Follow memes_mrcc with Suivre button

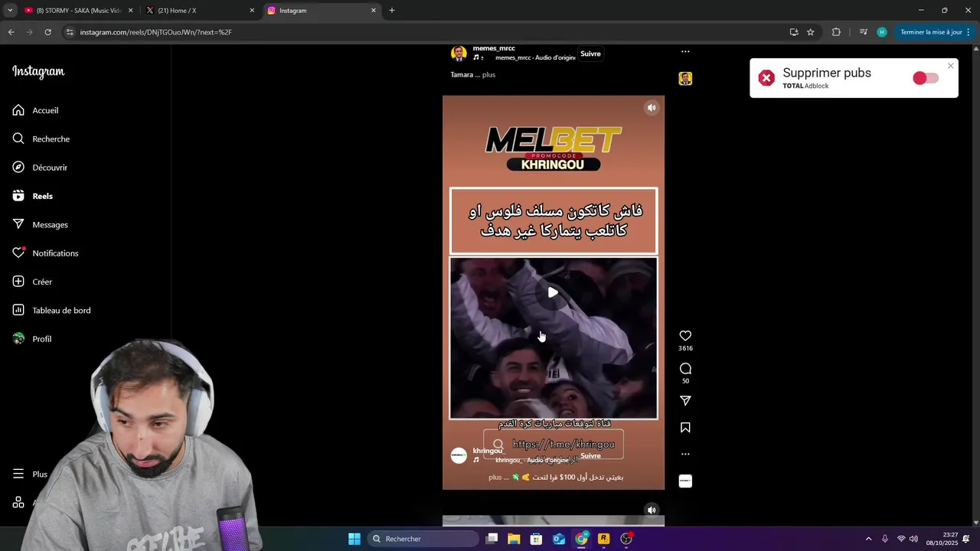tap(590, 54)
